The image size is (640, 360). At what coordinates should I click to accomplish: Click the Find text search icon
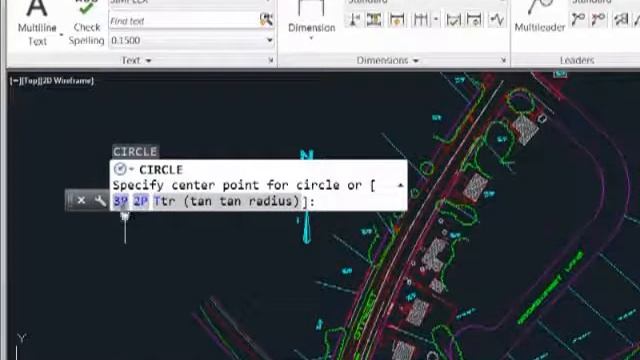click(266, 20)
